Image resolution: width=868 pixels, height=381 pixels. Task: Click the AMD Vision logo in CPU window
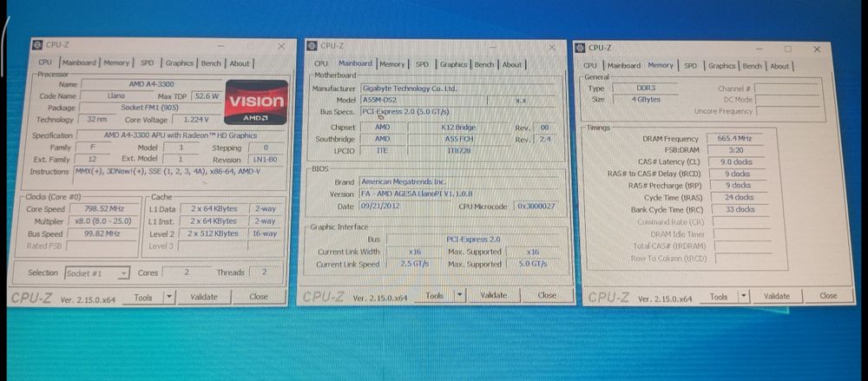tap(256, 102)
